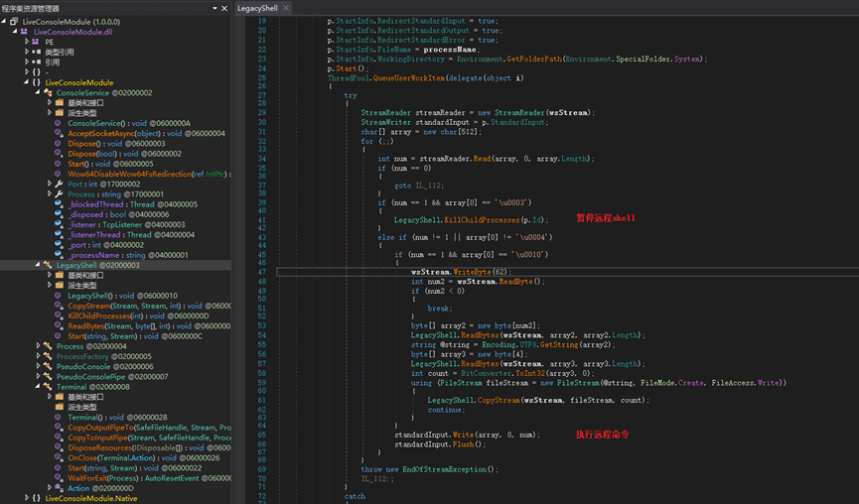The height and width of the screenshot is (504, 859).
Task: Click the ConsoleService class icon
Action: click(x=48, y=92)
